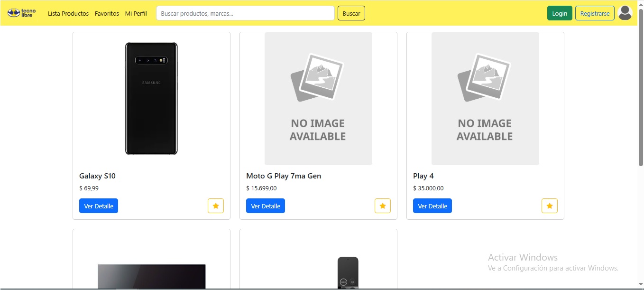Click the Registrarse button
The image size is (644, 290).
[x=595, y=13]
